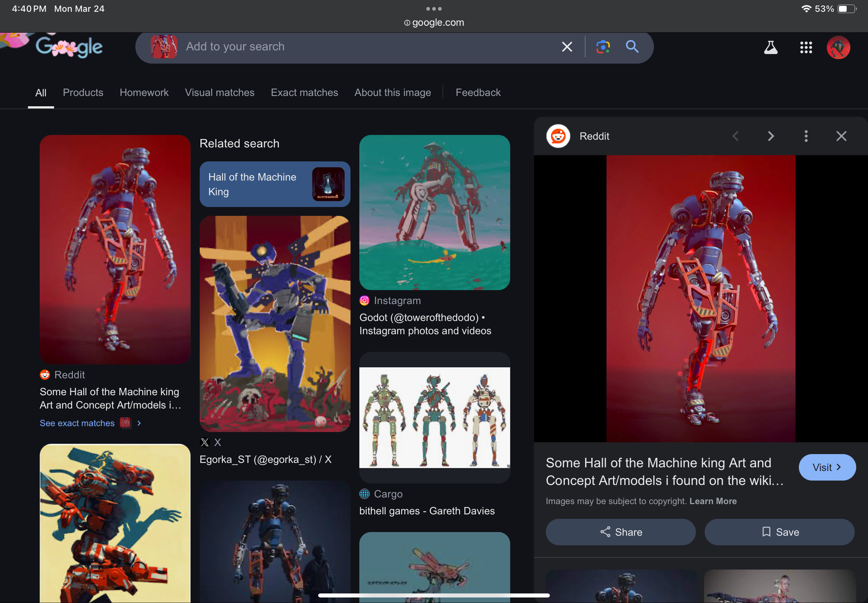
Task: Open 'Egorka_ST (@egorka_st) / X' result link
Action: tap(265, 460)
